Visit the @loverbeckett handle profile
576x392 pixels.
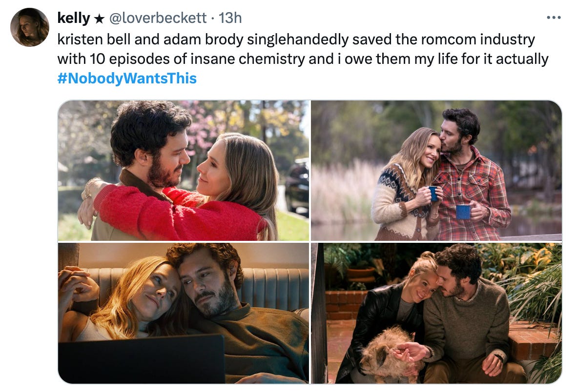pos(158,18)
